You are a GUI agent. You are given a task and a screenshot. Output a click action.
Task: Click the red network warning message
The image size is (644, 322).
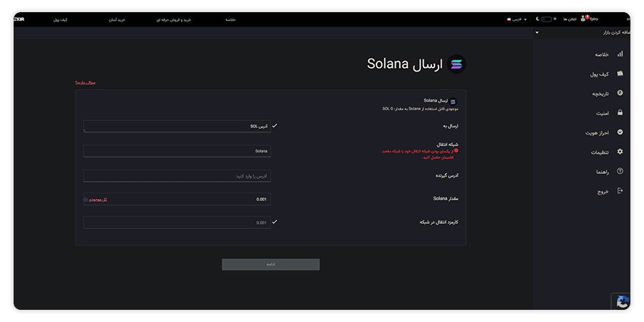point(417,155)
